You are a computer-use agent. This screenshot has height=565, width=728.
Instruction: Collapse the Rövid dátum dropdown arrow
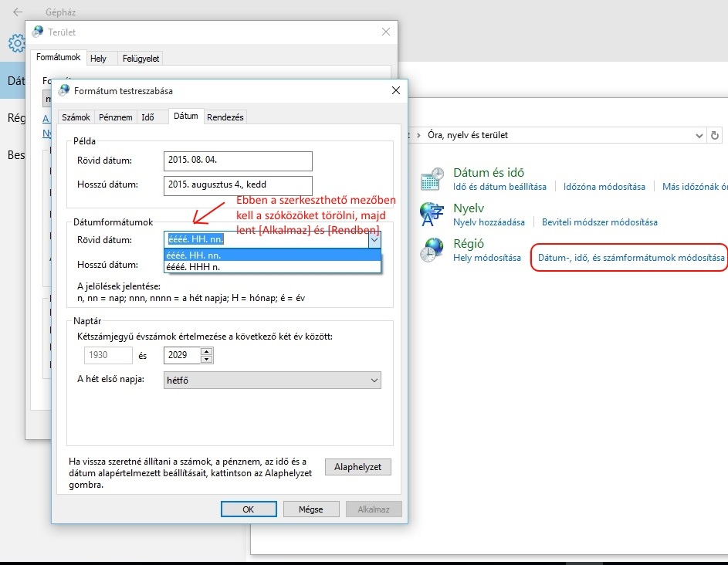point(374,240)
